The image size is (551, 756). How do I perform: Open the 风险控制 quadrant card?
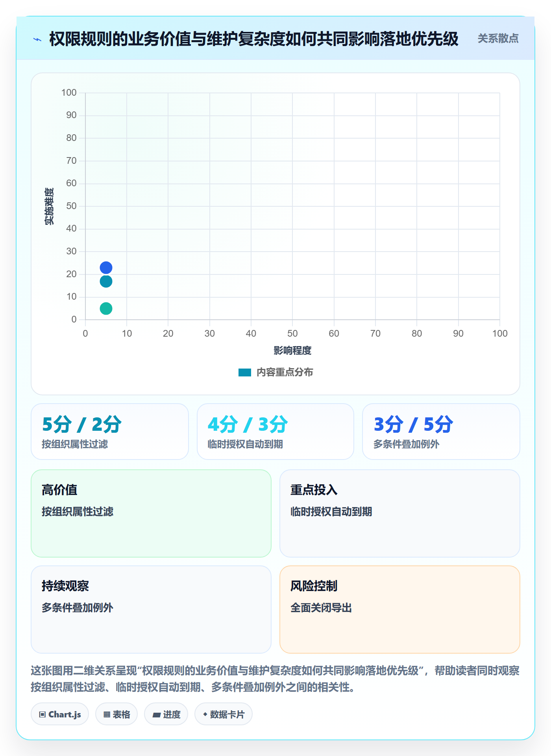click(400, 610)
